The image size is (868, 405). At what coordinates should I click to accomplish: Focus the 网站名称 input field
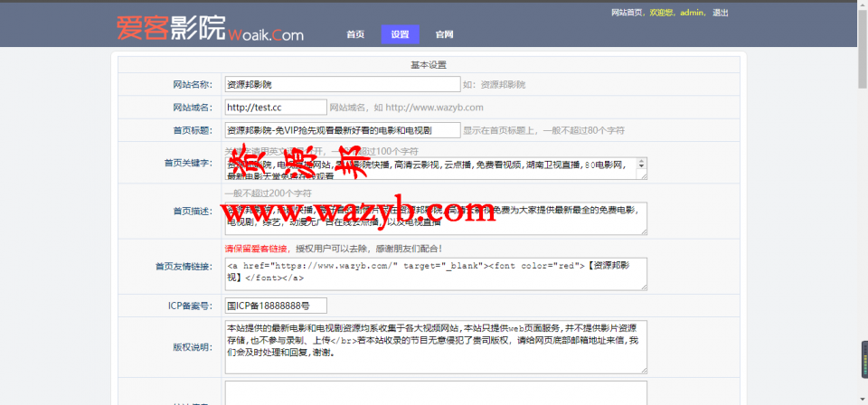[x=343, y=85]
